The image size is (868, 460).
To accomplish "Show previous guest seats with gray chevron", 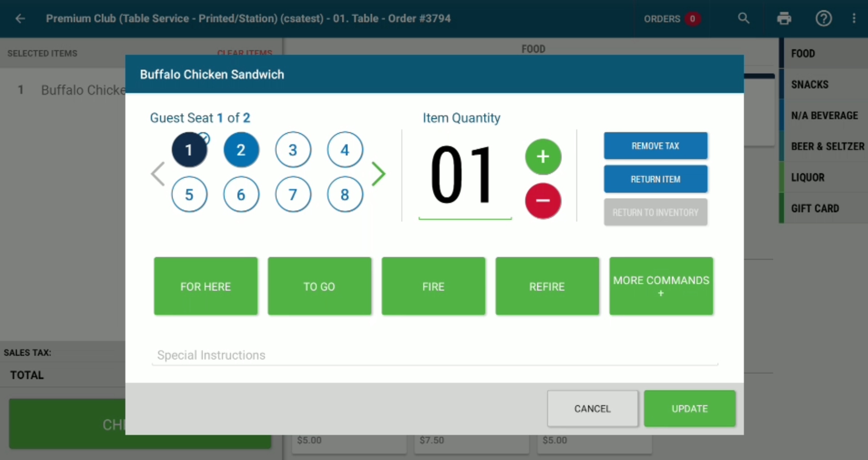I will click(158, 174).
